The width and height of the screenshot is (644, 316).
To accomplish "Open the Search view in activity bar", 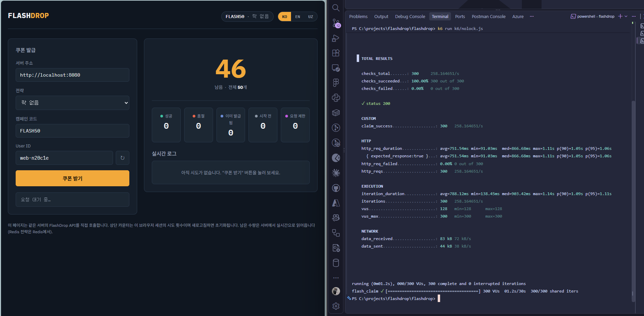I will pos(336,8).
